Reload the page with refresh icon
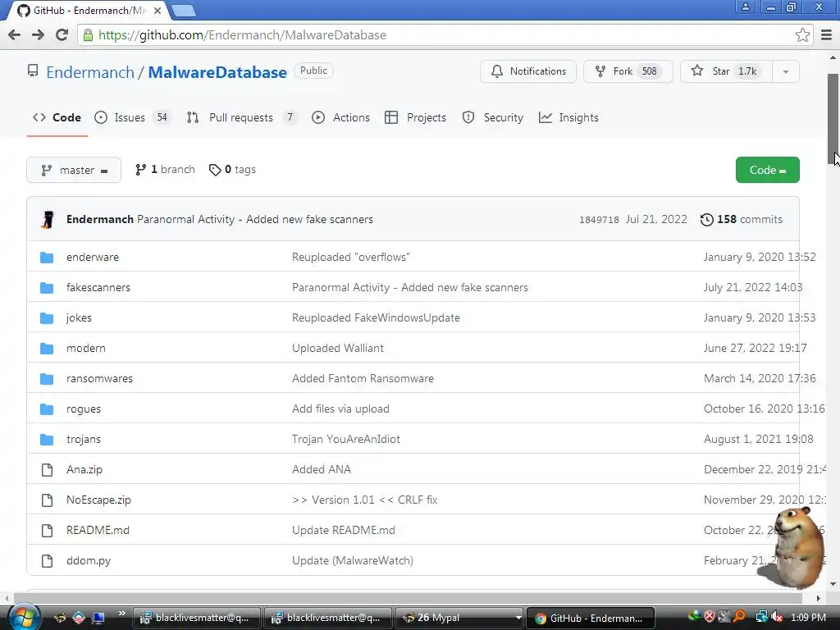This screenshot has width=840, height=630. point(62,34)
